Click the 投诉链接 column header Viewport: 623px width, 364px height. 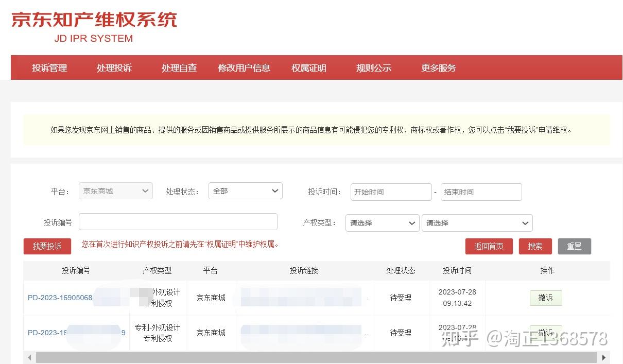304,270
